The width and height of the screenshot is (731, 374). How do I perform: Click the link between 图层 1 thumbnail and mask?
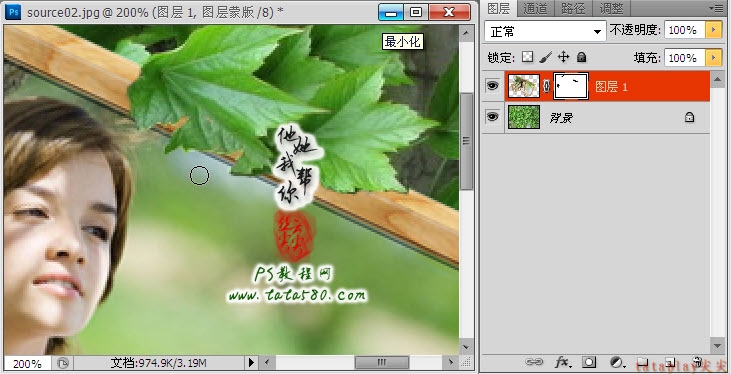tap(546, 86)
